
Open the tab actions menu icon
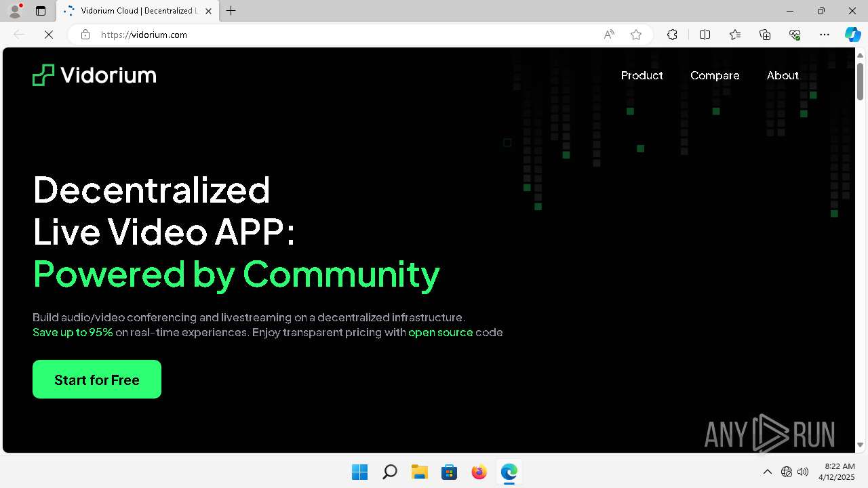41,11
